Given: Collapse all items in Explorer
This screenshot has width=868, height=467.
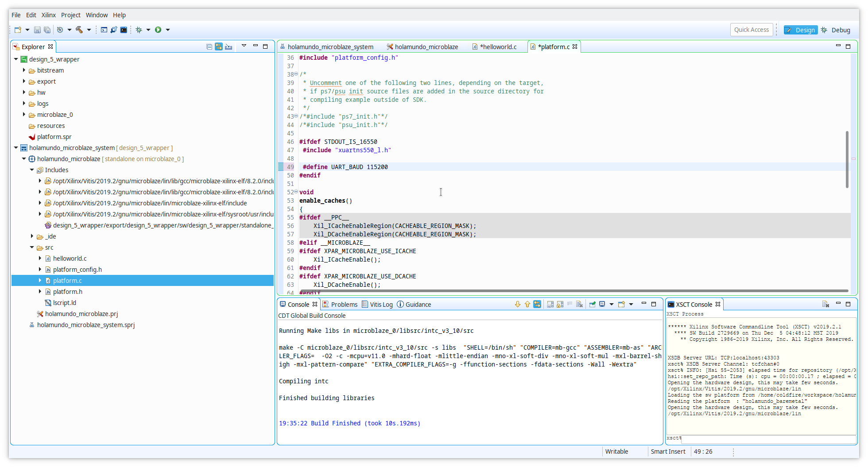Looking at the screenshot, I should coord(209,46).
